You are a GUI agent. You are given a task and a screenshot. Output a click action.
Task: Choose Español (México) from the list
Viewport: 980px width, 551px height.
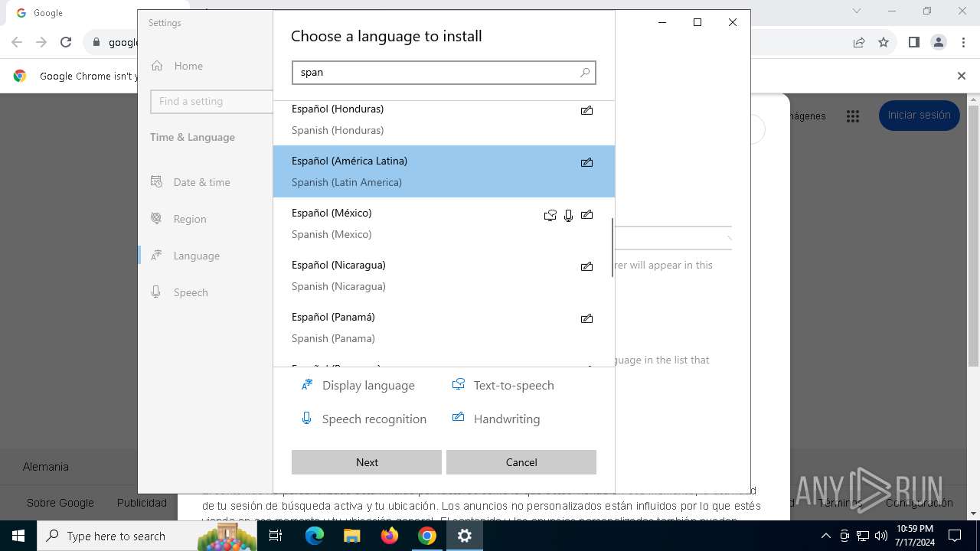[x=444, y=223]
